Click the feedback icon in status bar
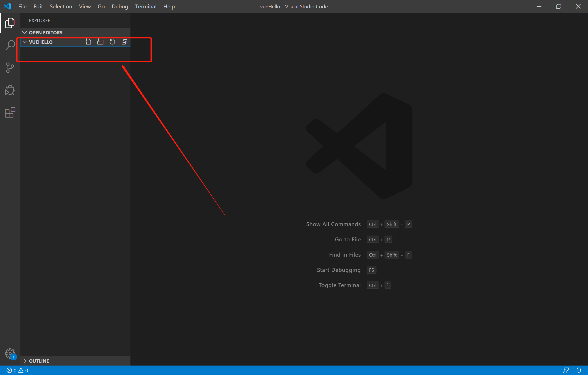This screenshot has height=375, width=588. [566, 370]
